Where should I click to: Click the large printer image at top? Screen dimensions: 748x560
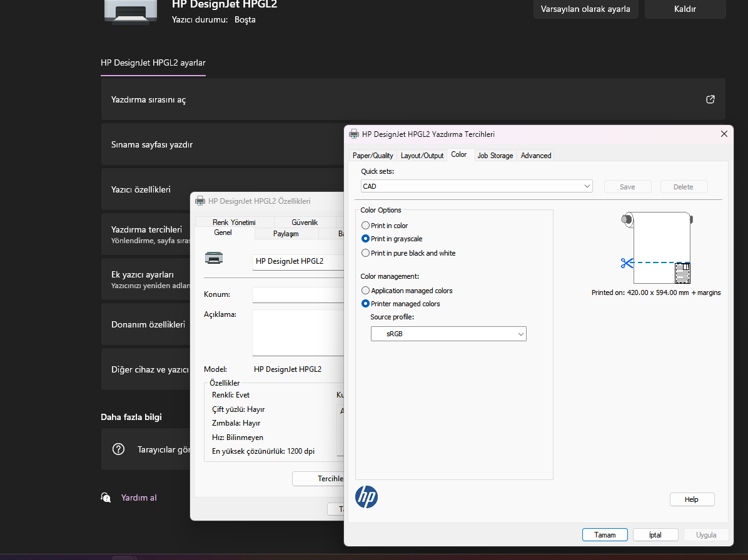pyautogui.click(x=131, y=11)
